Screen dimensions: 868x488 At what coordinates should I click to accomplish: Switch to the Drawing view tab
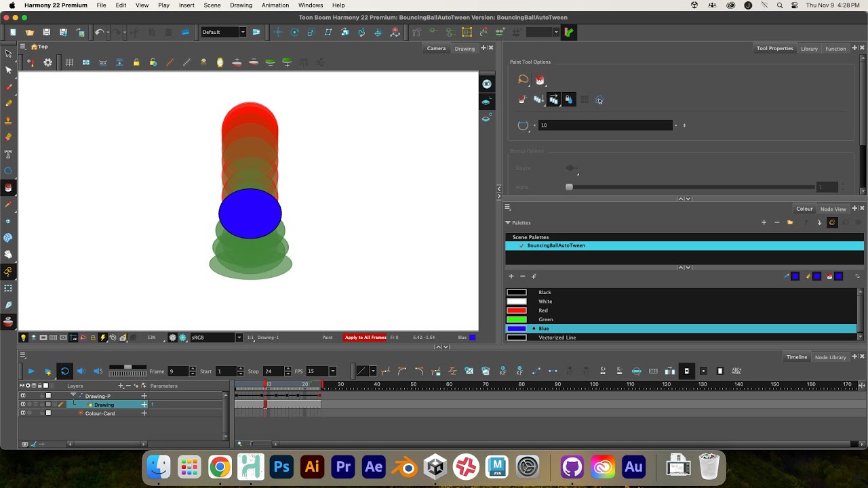[465, 48]
